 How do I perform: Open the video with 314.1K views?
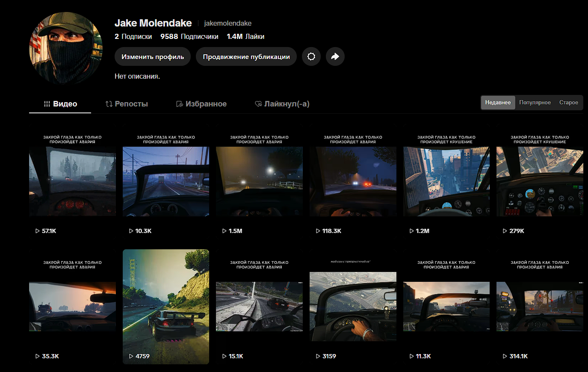540,307
